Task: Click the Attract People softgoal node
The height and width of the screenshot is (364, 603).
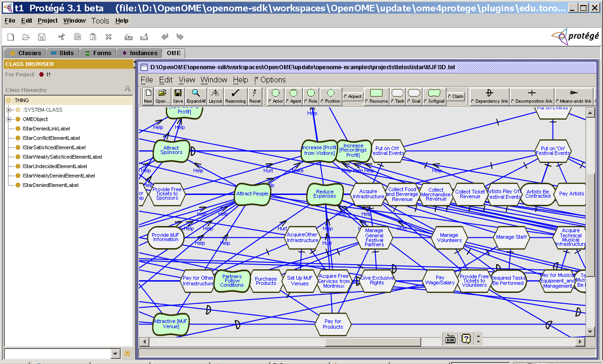Action: [x=252, y=194]
